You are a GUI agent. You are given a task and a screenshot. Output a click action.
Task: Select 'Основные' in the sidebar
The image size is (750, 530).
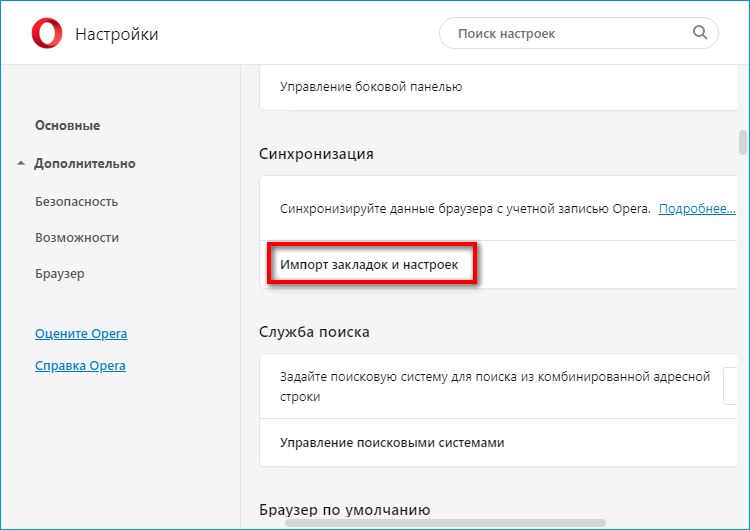(x=67, y=126)
